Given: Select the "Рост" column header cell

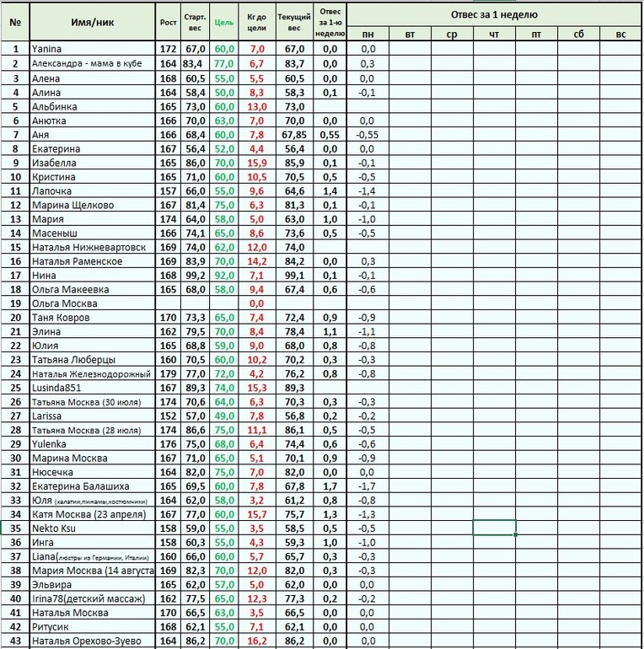Looking at the screenshot, I should [x=168, y=23].
